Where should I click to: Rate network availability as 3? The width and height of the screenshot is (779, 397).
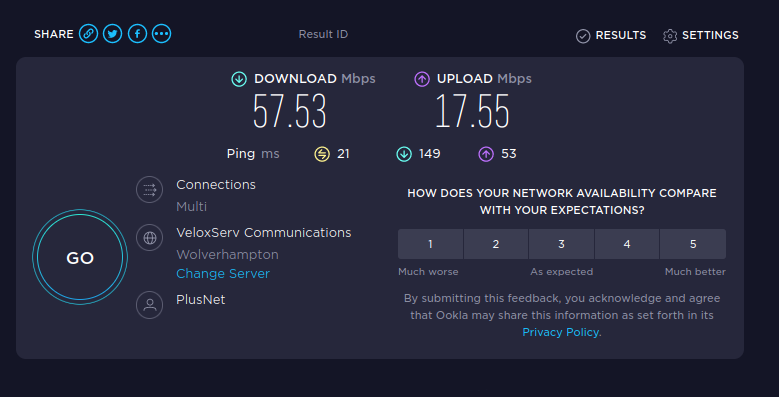(561, 244)
